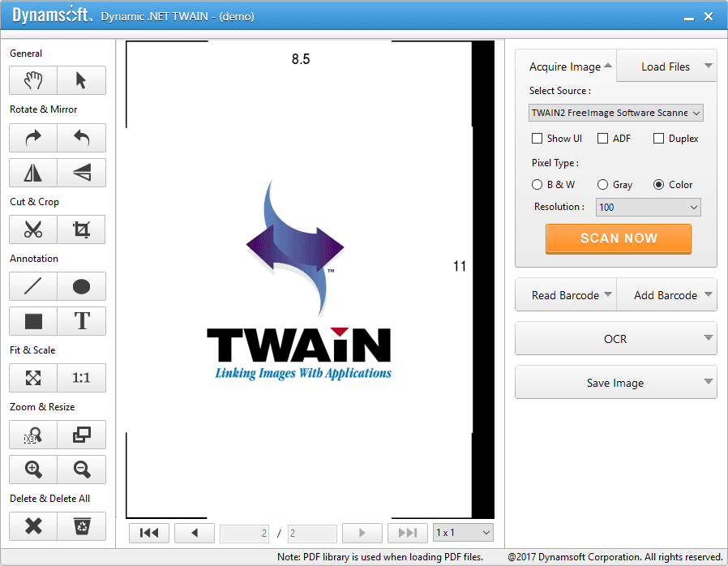Minimize the Dynamic .NET TWAIN window
Screen dimensions: 728x566
(x=689, y=17)
